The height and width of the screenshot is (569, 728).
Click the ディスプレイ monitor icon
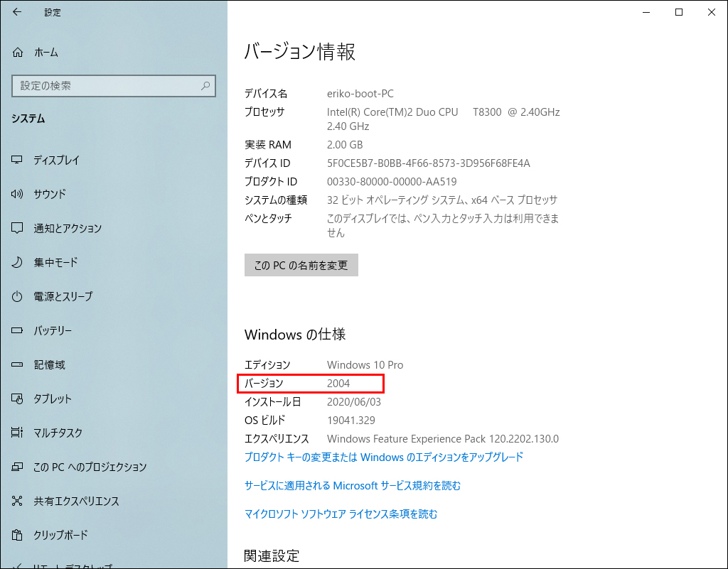coord(17,160)
